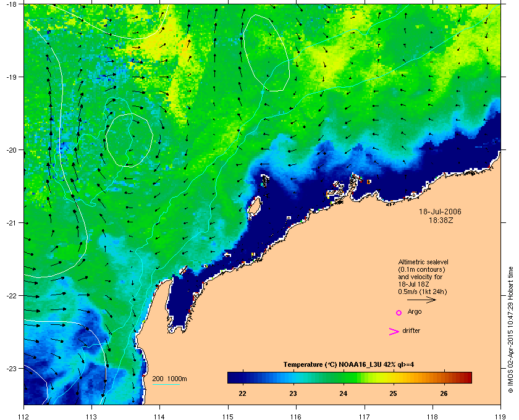Click the 25 label under the color bar
This screenshot has width=519, height=420.
[393, 393]
